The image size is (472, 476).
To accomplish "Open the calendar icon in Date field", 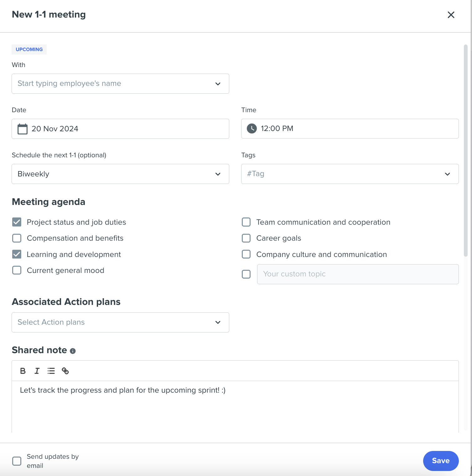I will (23, 129).
